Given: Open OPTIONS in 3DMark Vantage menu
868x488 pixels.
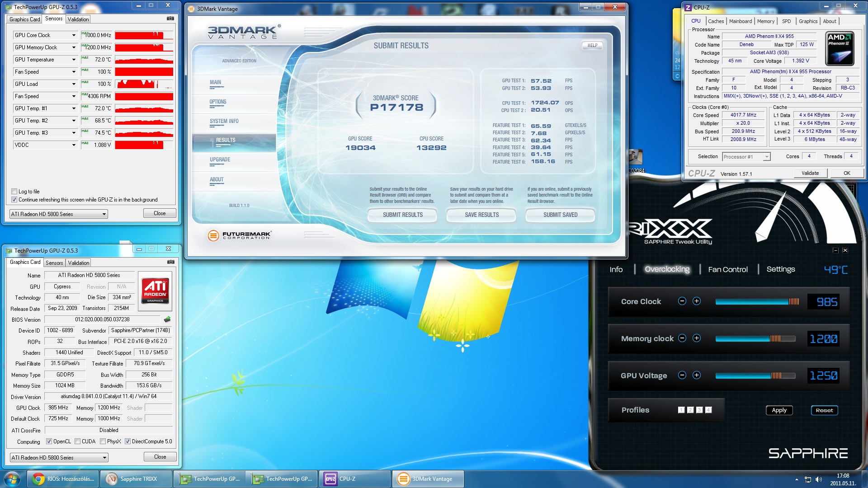Looking at the screenshot, I should pyautogui.click(x=217, y=102).
